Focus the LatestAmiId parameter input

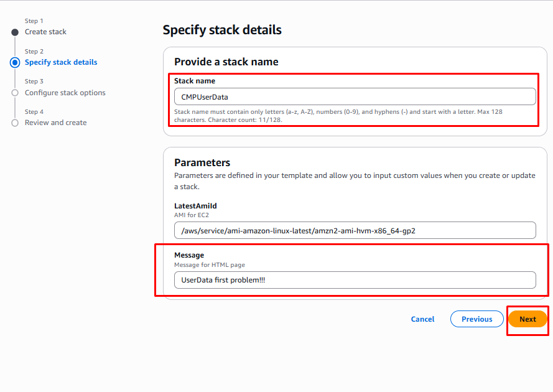pos(355,230)
